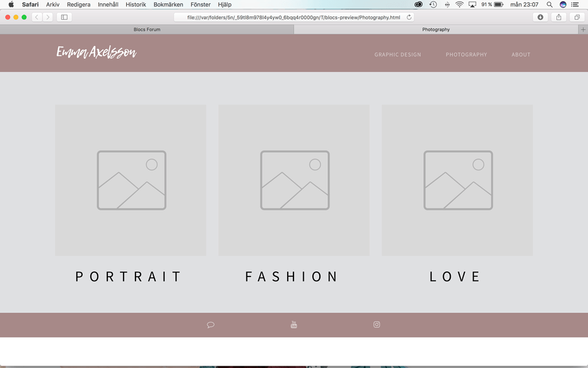Toggle the Safari sidebar button
588x368 pixels.
pos(64,17)
